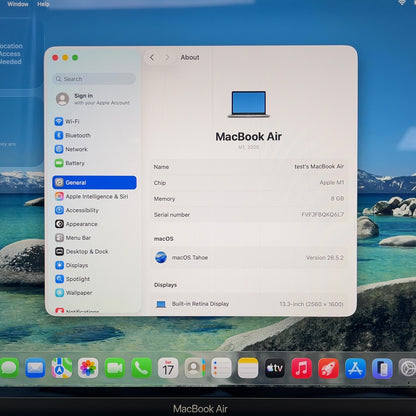
Task: Open Notes from the Dock
Action: point(248,368)
